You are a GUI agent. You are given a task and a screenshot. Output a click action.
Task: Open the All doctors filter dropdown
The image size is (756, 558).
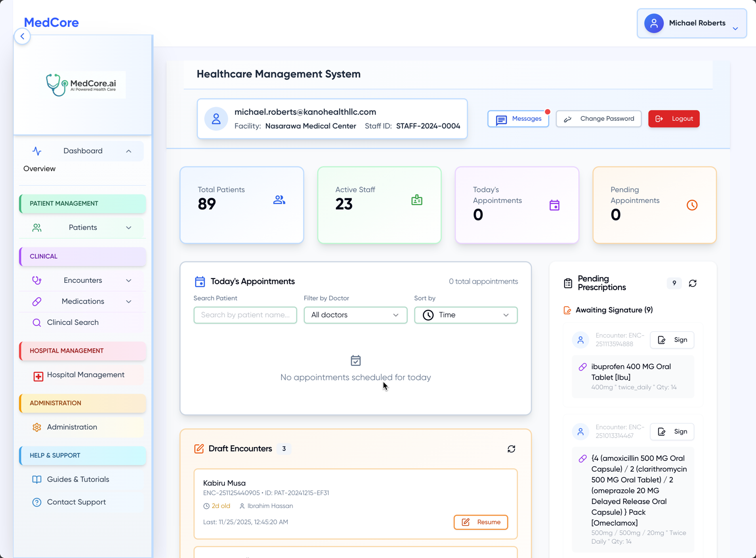pyautogui.click(x=355, y=315)
